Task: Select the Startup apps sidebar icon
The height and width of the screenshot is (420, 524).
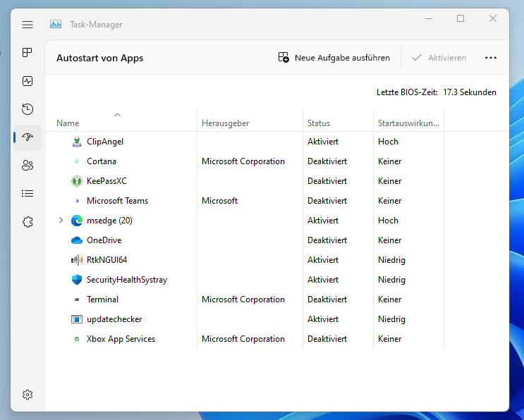Action: click(28, 137)
